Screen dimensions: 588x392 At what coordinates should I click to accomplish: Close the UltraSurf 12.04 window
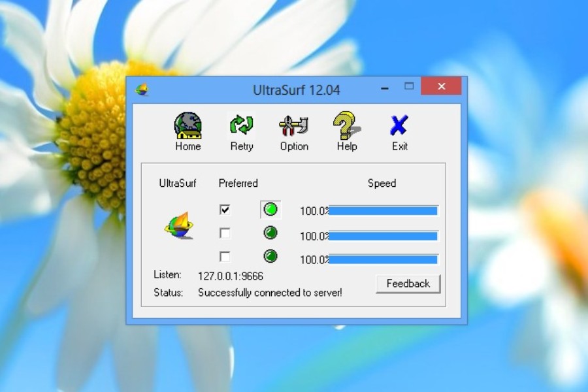(441, 86)
